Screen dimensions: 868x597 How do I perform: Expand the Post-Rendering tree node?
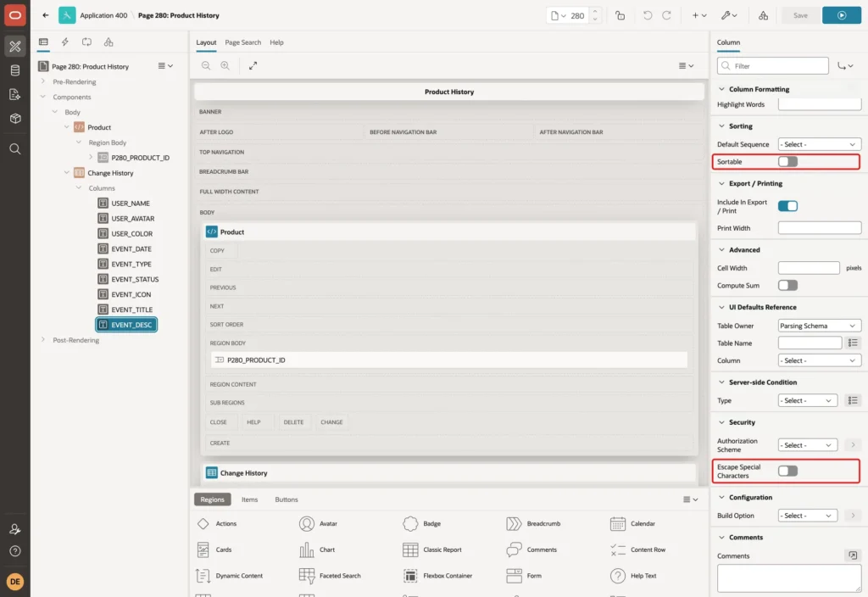pyautogui.click(x=43, y=339)
